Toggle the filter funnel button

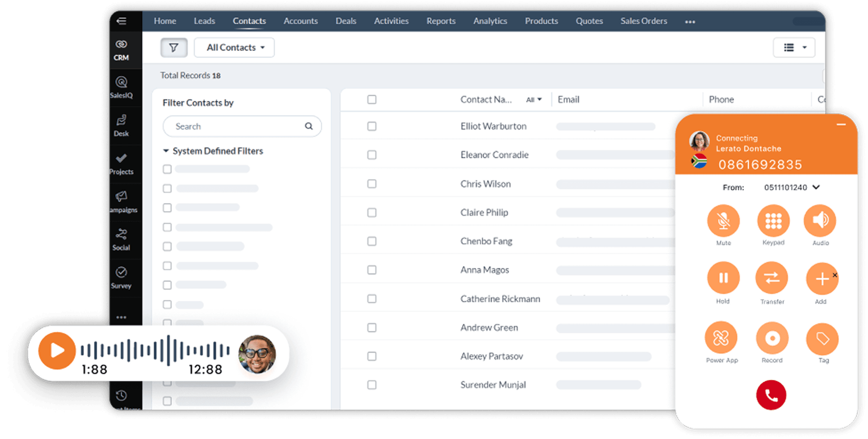174,47
